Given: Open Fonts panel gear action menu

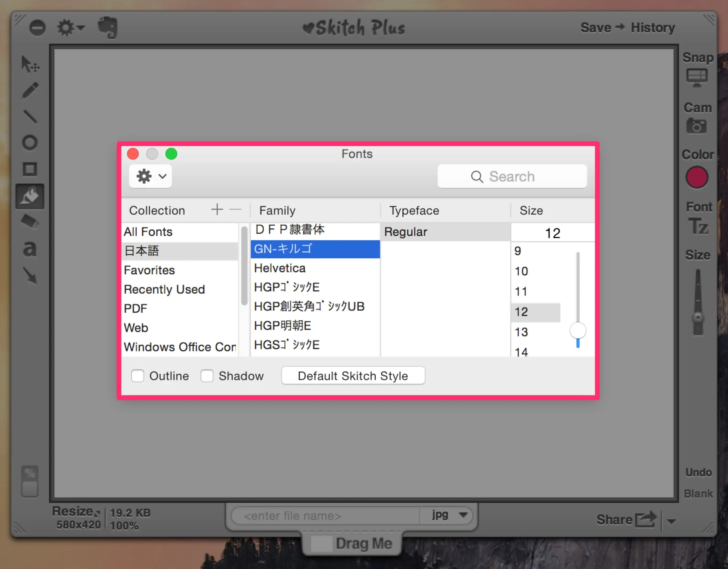Looking at the screenshot, I should [x=151, y=176].
